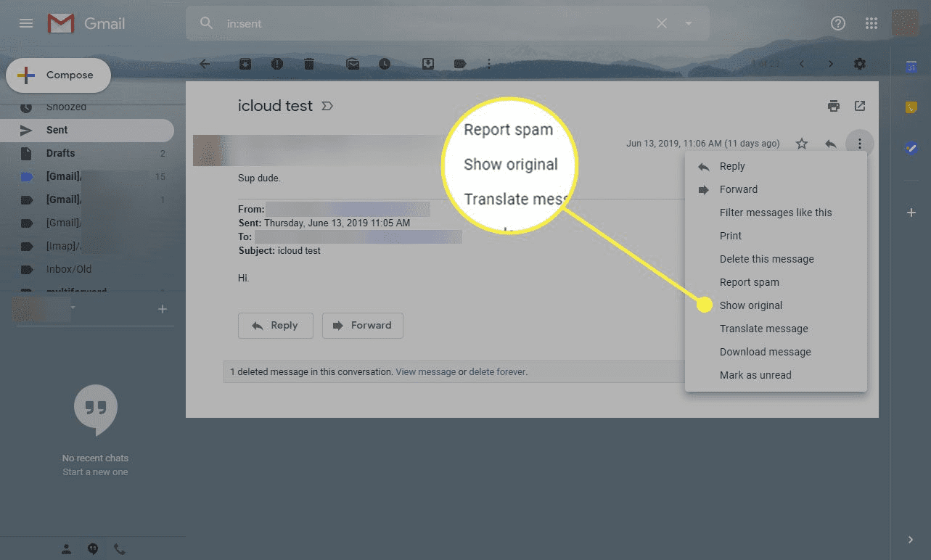Open Google Tasks in the side panel
Image resolution: width=931 pixels, height=560 pixels.
[x=911, y=149]
